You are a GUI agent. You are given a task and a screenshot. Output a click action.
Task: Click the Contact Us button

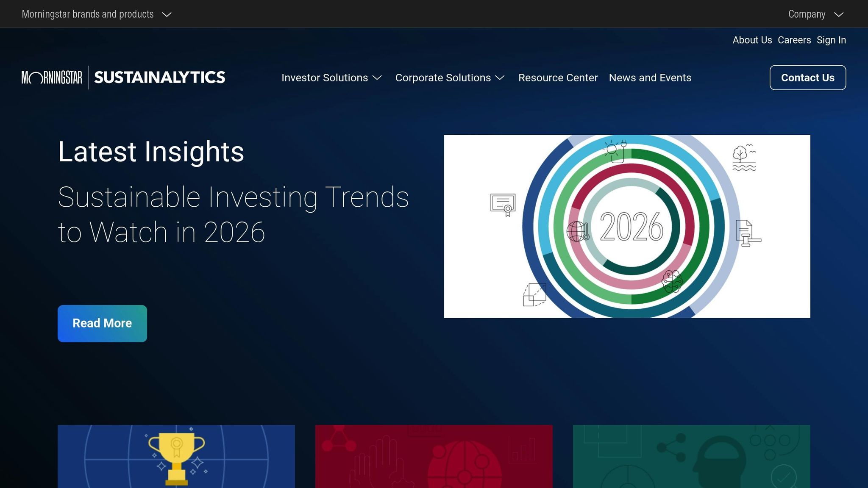(807, 78)
